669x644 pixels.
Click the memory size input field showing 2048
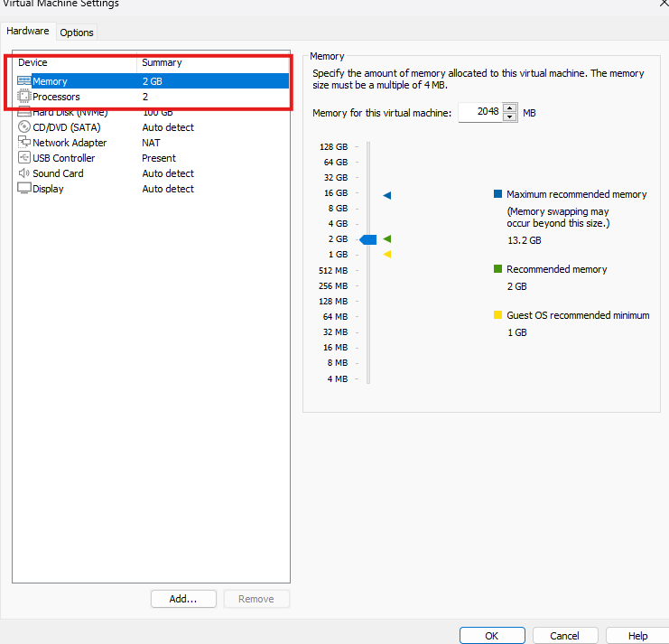[480, 112]
